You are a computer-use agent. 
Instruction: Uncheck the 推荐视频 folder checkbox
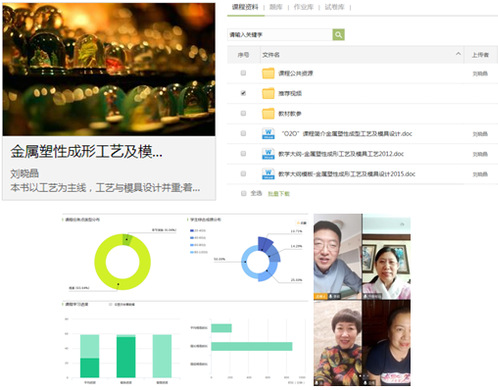(243, 93)
